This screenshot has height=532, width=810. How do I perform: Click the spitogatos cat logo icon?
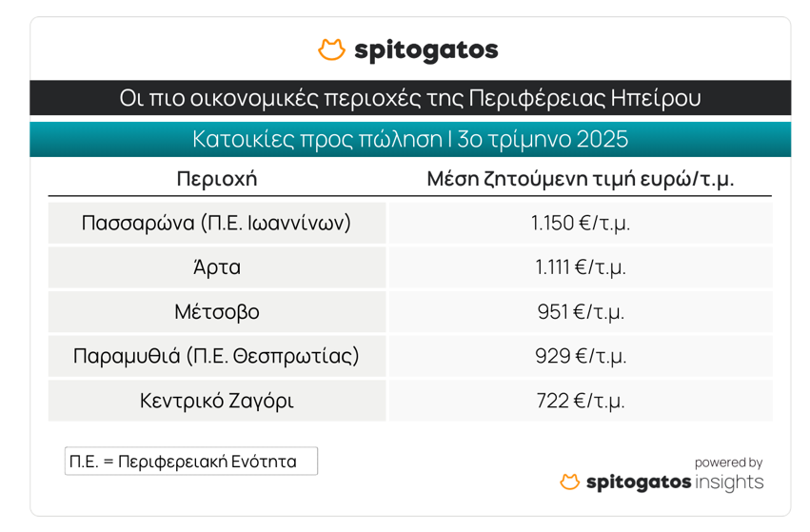pos(330,49)
